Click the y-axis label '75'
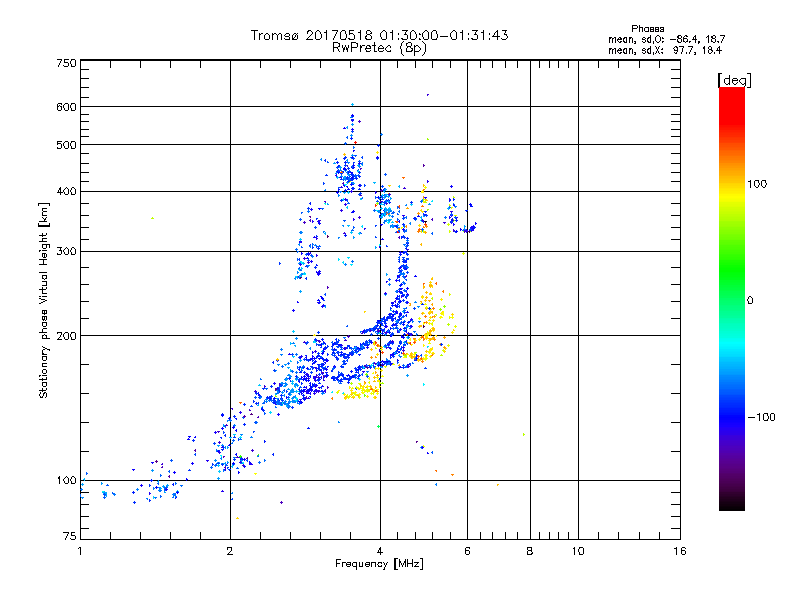Image resolution: width=800 pixels, height=600 pixels. point(70,536)
